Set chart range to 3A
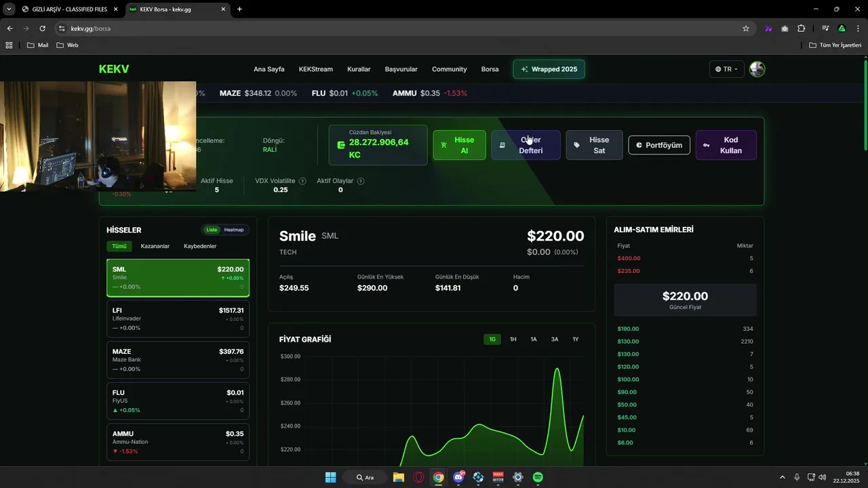 coord(555,339)
